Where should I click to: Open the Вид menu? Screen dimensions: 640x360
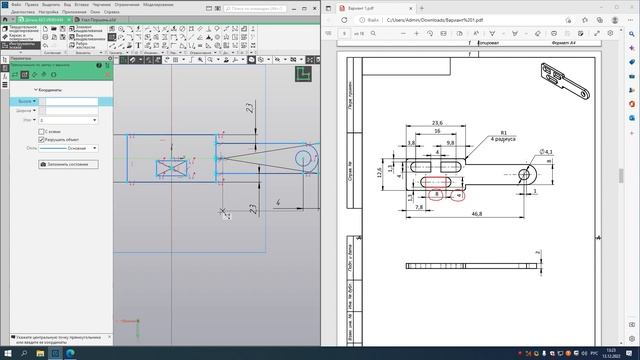pyautogui.click(x=67, y=4)
